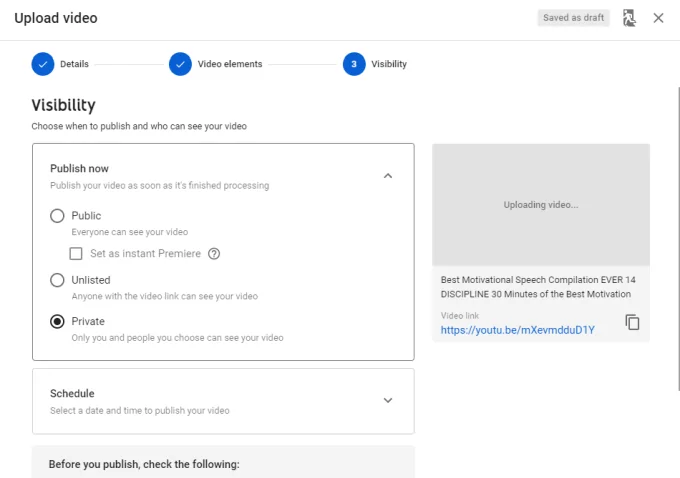Switch to the Video elements step label

(x=230, y=64)
